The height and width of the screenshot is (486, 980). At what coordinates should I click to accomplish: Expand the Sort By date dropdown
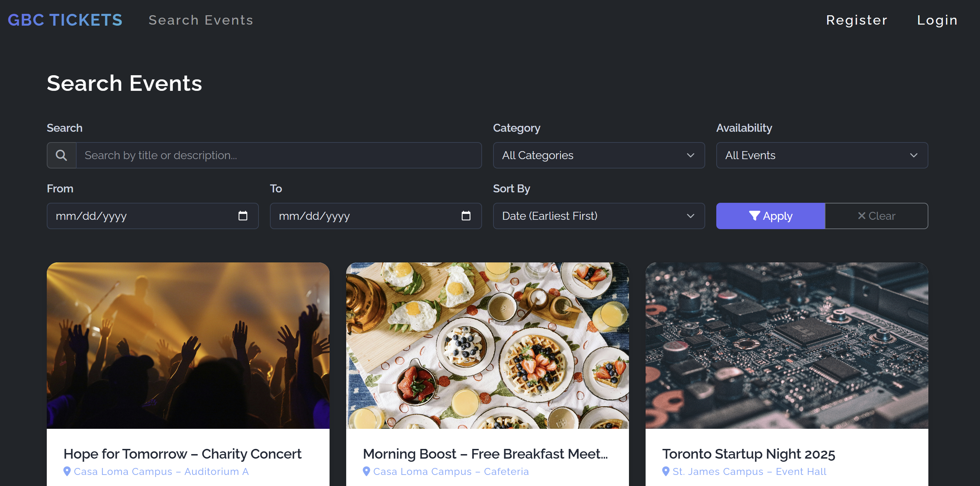click(x=598, y=216)
